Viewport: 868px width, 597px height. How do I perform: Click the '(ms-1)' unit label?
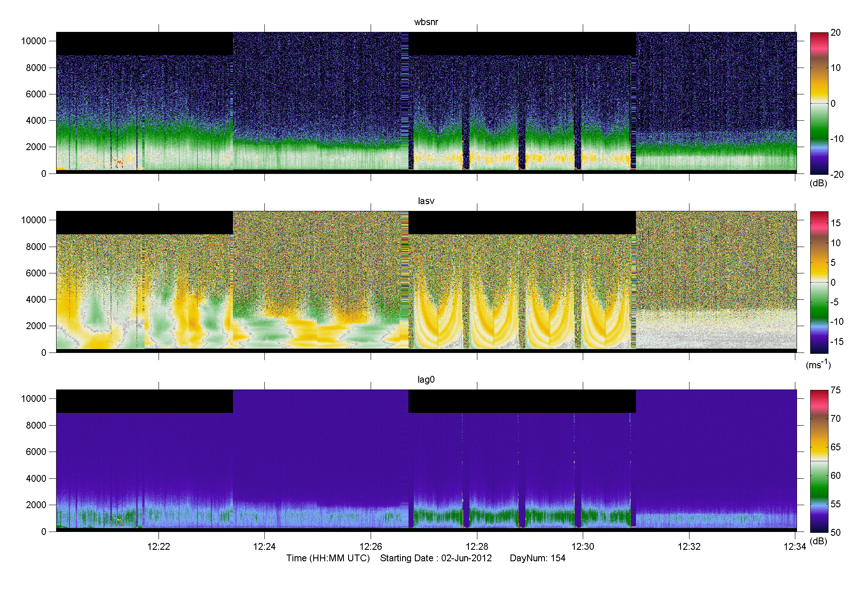tap(818, 364)
